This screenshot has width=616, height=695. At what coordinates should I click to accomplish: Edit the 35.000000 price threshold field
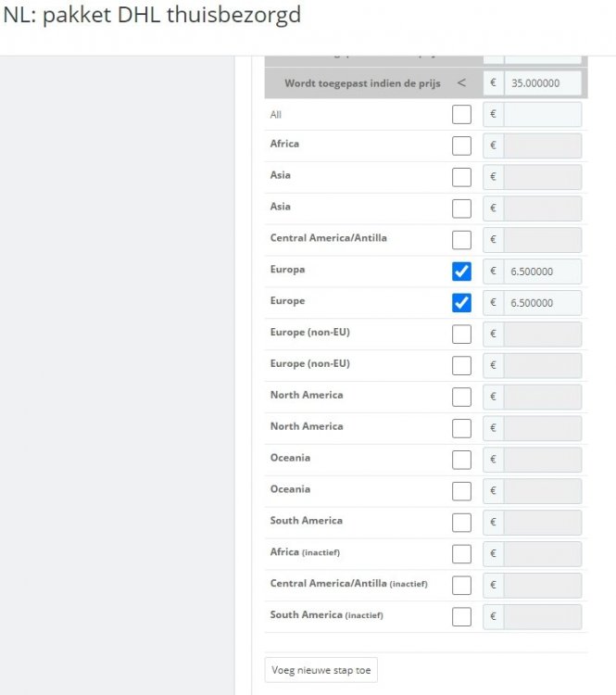pos(543,82)
